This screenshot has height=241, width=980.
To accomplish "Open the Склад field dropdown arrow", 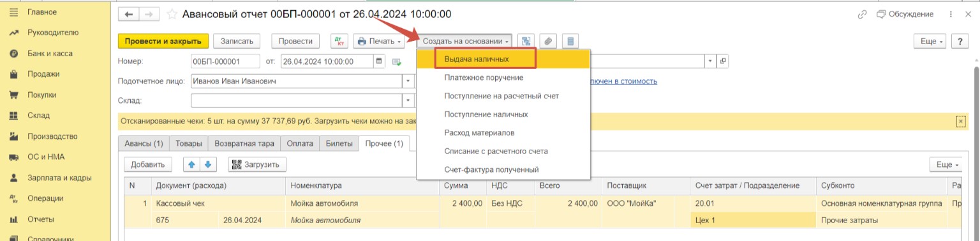I will pyautogui.click(x=408, y=101).
